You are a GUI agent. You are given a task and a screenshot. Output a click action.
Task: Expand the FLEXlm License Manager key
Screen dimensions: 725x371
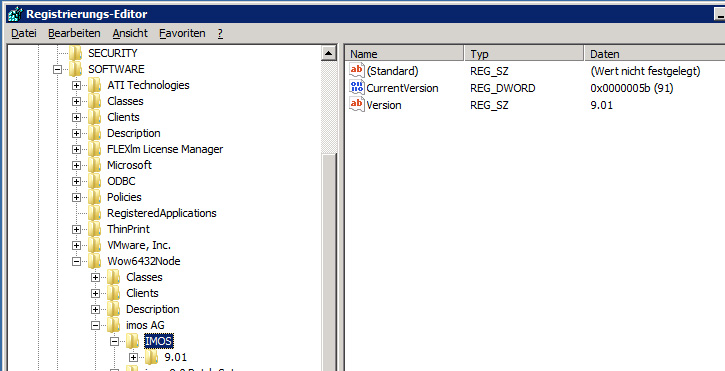point(76,149)
